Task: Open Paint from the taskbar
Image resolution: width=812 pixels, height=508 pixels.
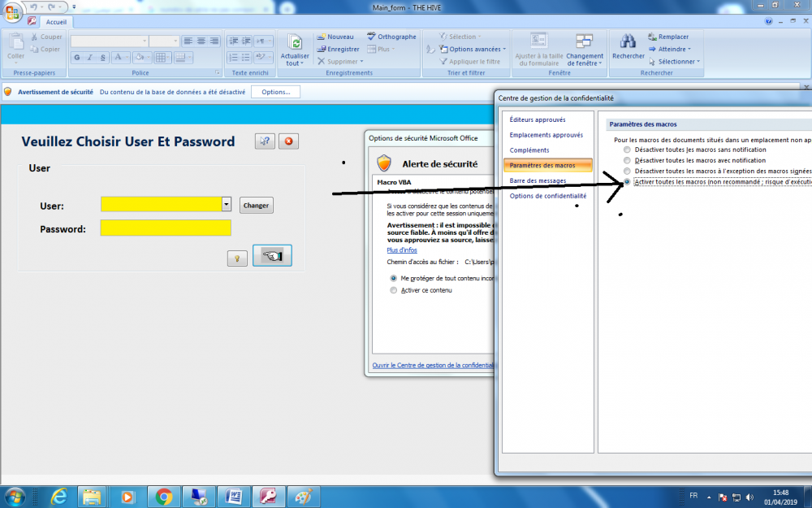Action: [x=304, y=497]
